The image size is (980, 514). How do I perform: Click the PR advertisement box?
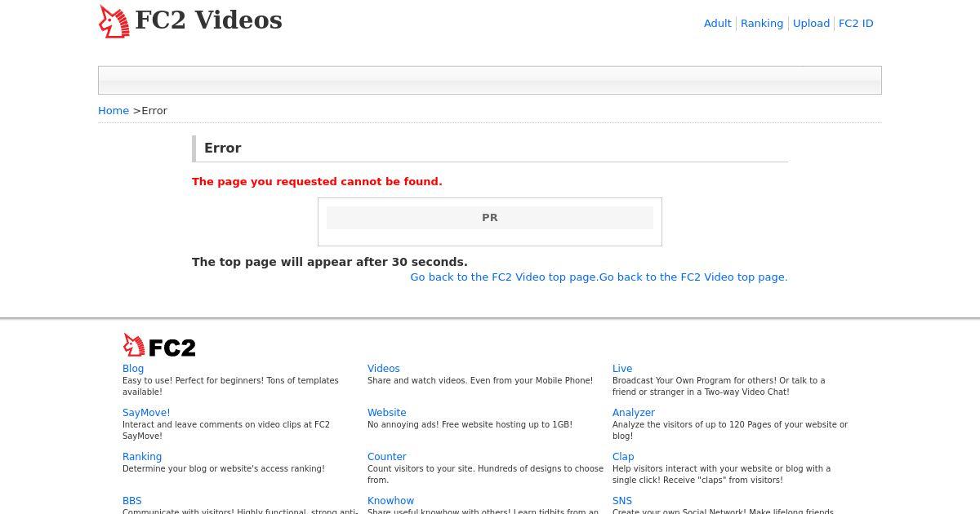pos(490,222)
